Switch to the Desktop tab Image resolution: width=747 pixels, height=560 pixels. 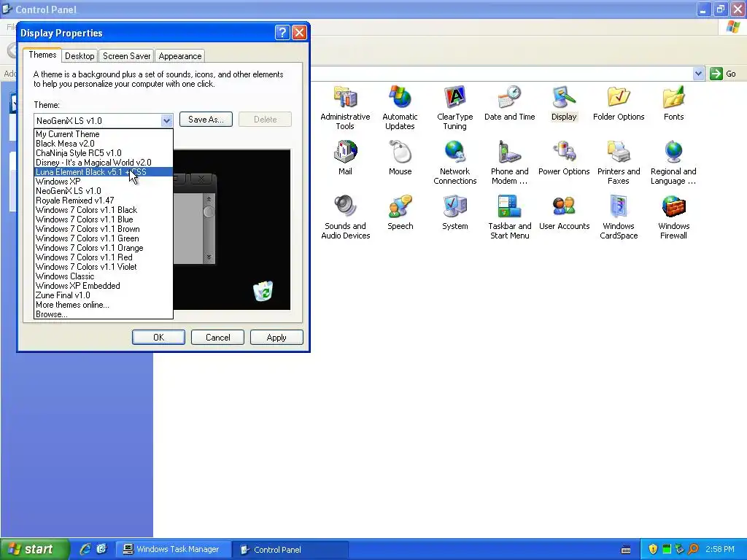tap(80, 55)
